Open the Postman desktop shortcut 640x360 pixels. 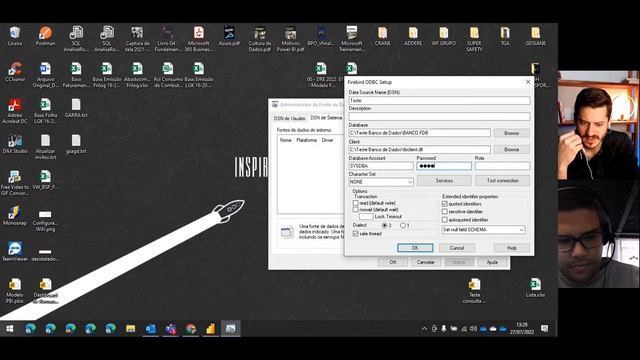coord(45,36)
